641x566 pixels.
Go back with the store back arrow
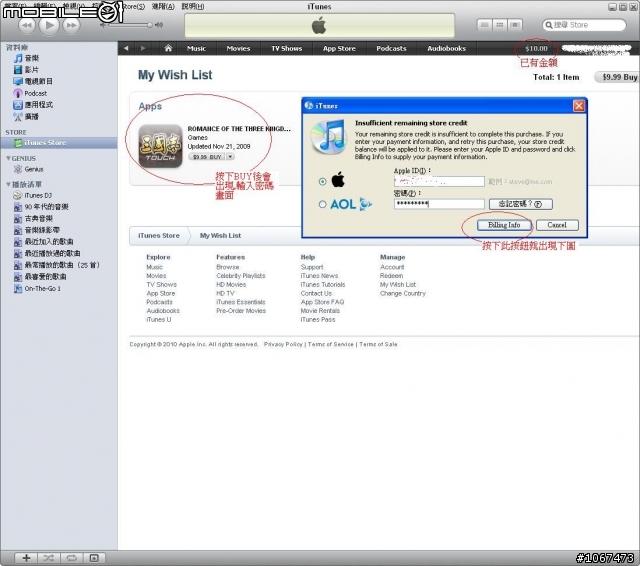coord(126,48)
